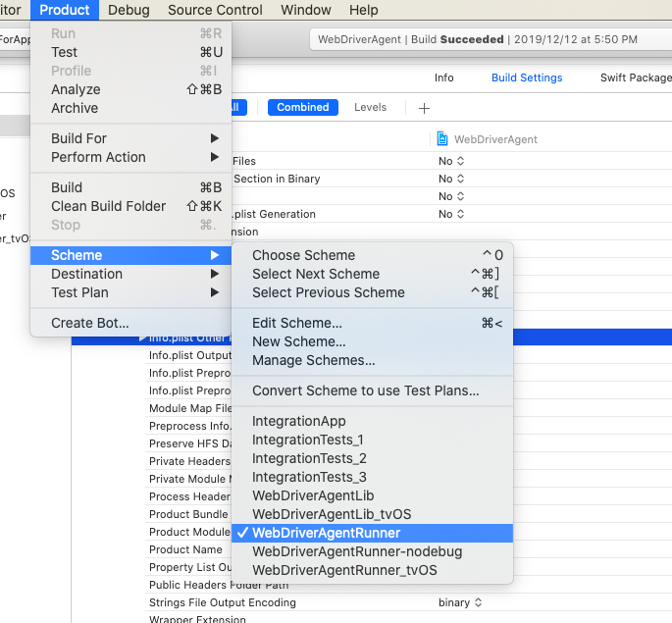Screen dimensions: 672x623
Task: Click the Build Succeeded status bar
Action: (x=491, y=39)
